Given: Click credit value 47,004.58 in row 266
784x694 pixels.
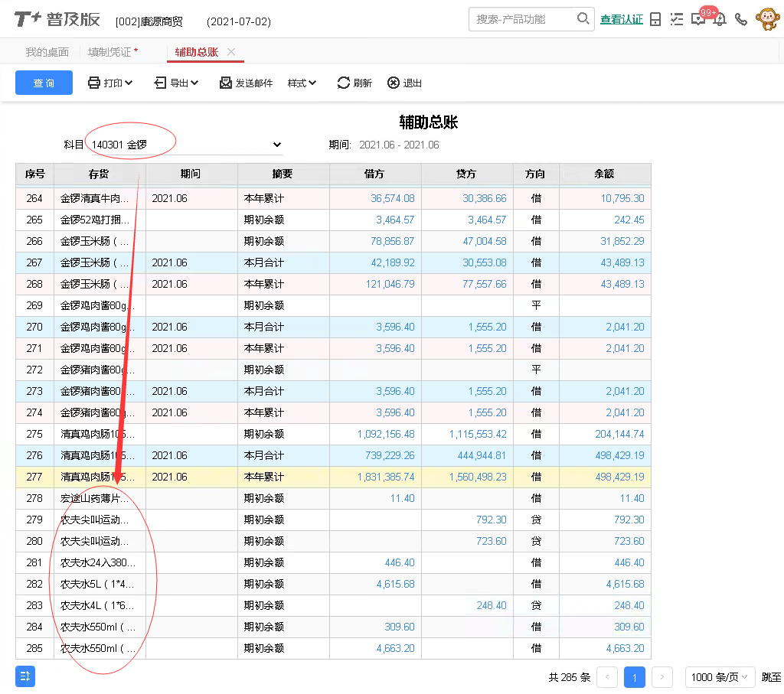Looking at the screenshot, I should 485,241.
